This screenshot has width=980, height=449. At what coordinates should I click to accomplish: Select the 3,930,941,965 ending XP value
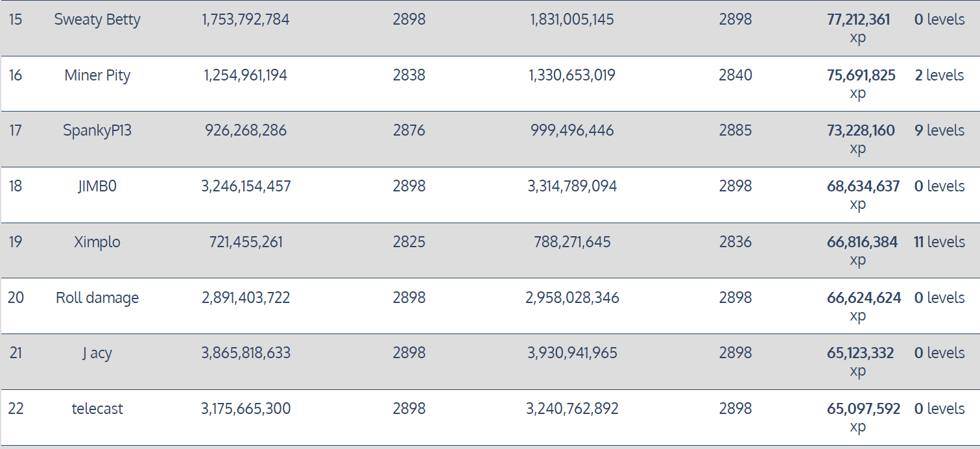click(x=572, y=353)
